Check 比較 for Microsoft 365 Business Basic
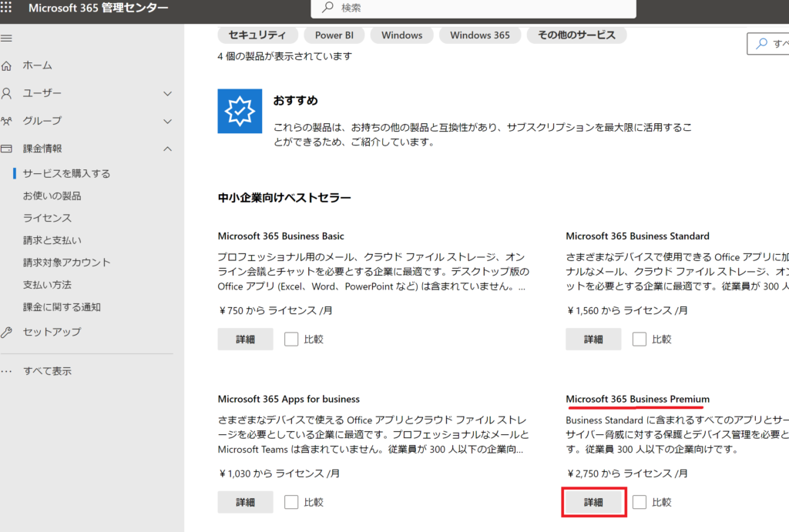 point(291,339)
